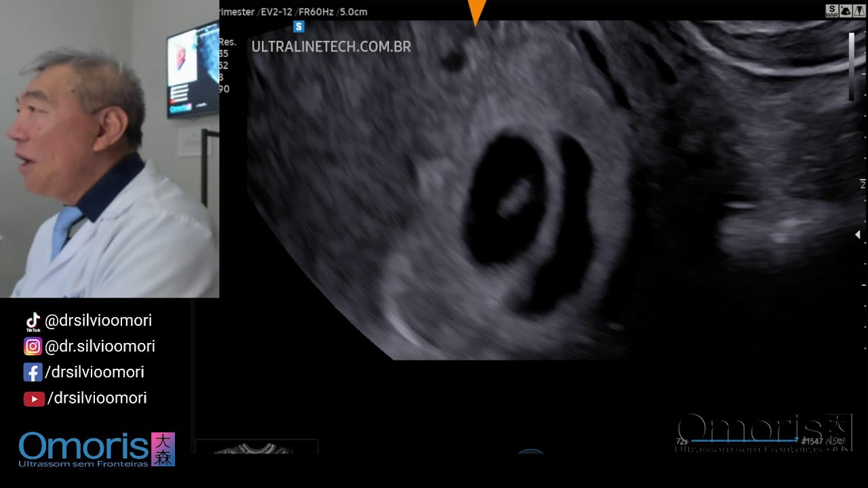
Task: Click the blue S probe marker
Action: coord(298,27)
